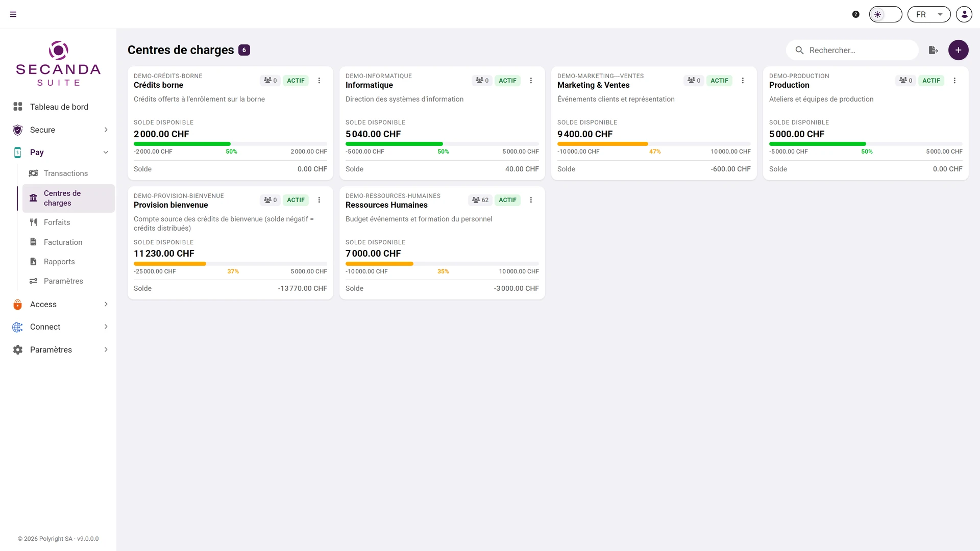Open the Ressources Humaines card title
This screenshot has height=551, width=980.
pos(386,205)
